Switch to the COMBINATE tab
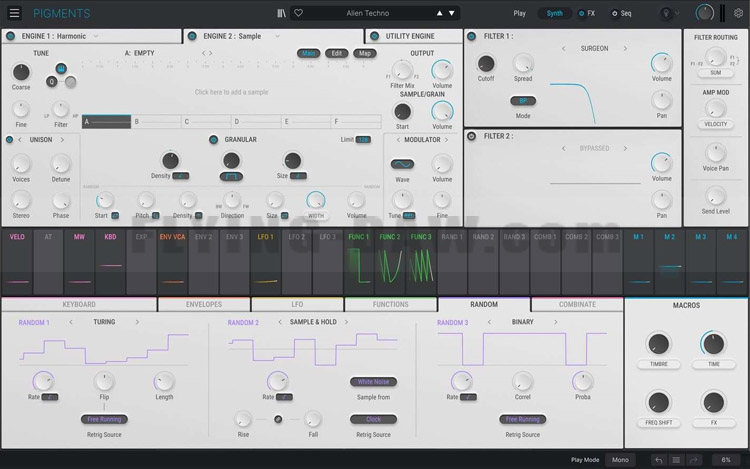The width and height of the screenshot is (750, 469). pyautogui.click(x=577, y=305)
